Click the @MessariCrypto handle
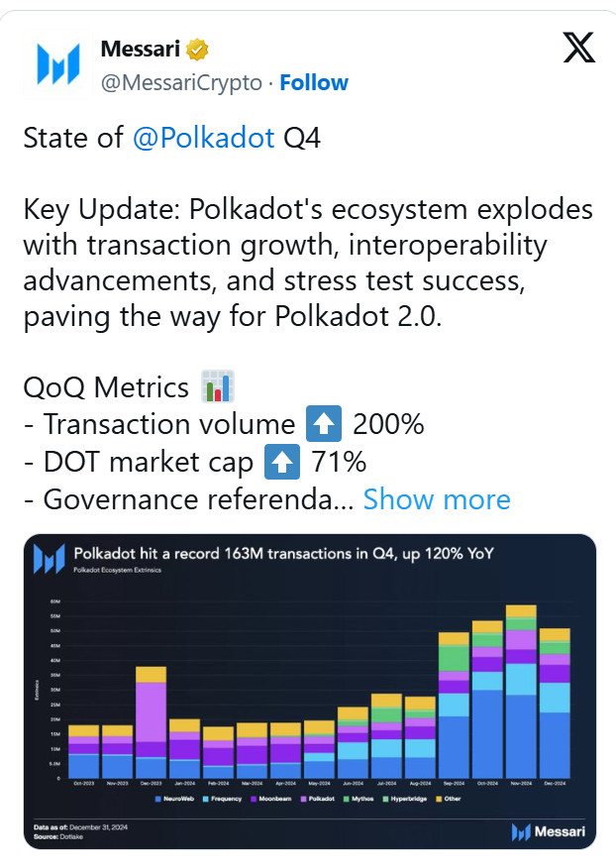This screenshot has height=868, width=616. (x=181, y=82)
